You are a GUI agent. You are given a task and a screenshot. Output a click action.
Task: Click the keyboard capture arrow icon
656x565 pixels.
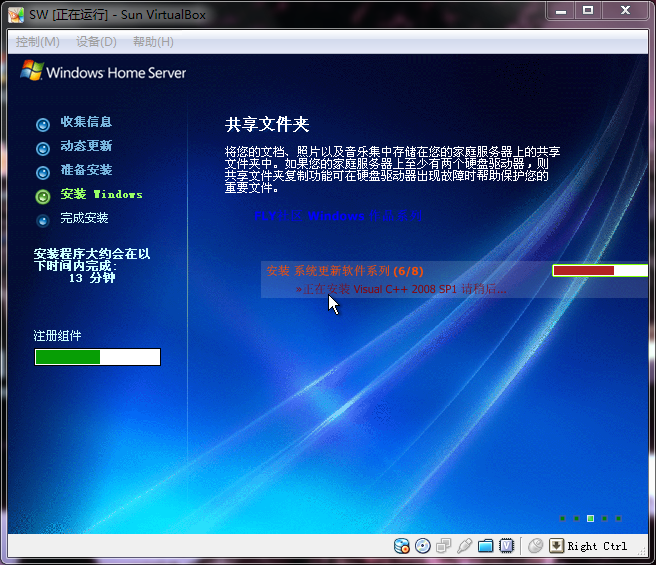[x=556, y=546]
